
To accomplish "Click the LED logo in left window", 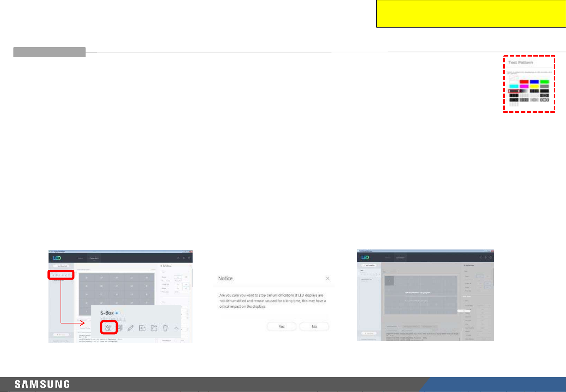I will [57, 258].
